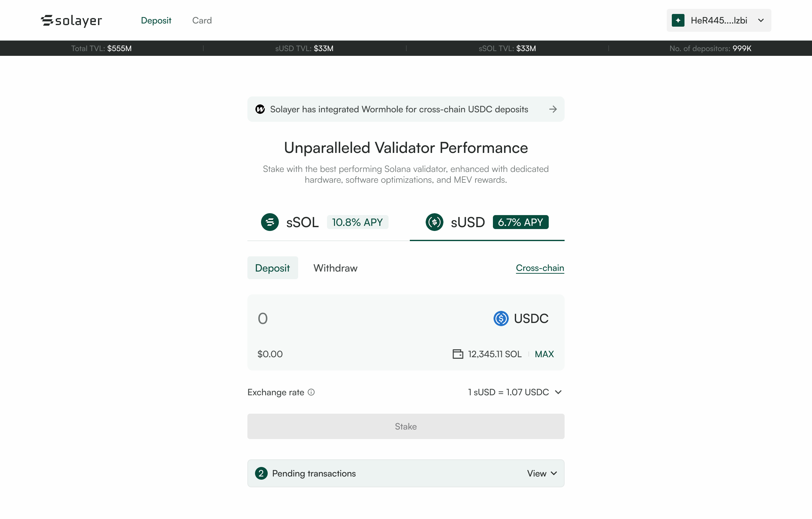
Task: Select the Withdraw tab
Action: [335, 268]
